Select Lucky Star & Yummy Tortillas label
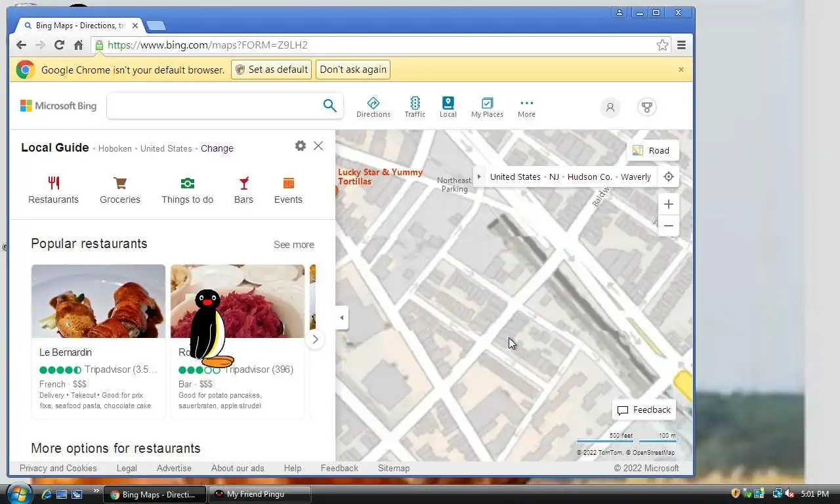Screen dimensions: 840x504 380,177
